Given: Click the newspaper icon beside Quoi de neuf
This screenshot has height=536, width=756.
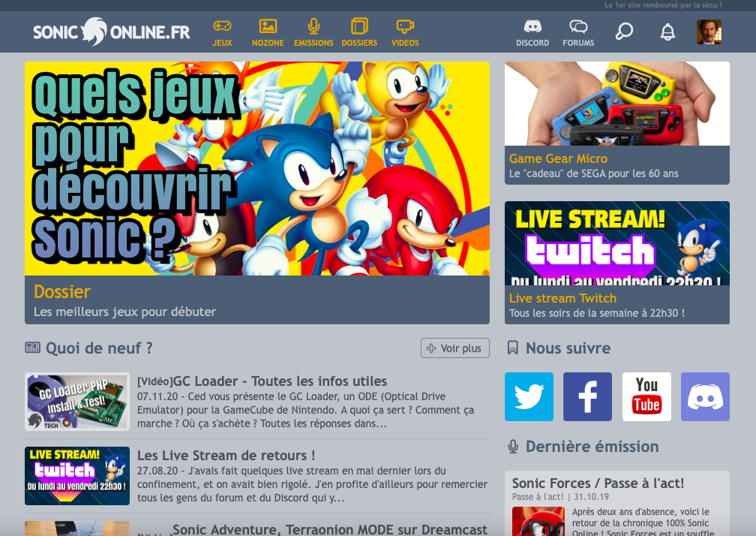Looking at the screenshot, I should 32,348.
